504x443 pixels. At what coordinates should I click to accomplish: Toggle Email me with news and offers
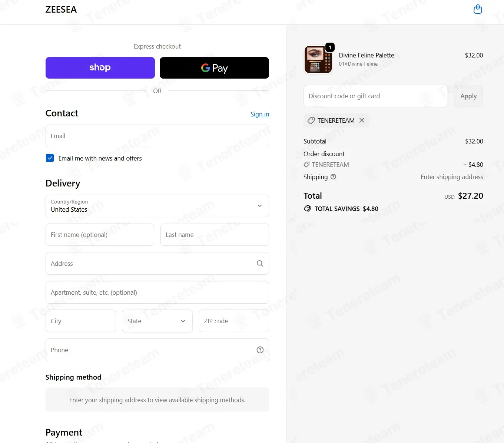50,158
